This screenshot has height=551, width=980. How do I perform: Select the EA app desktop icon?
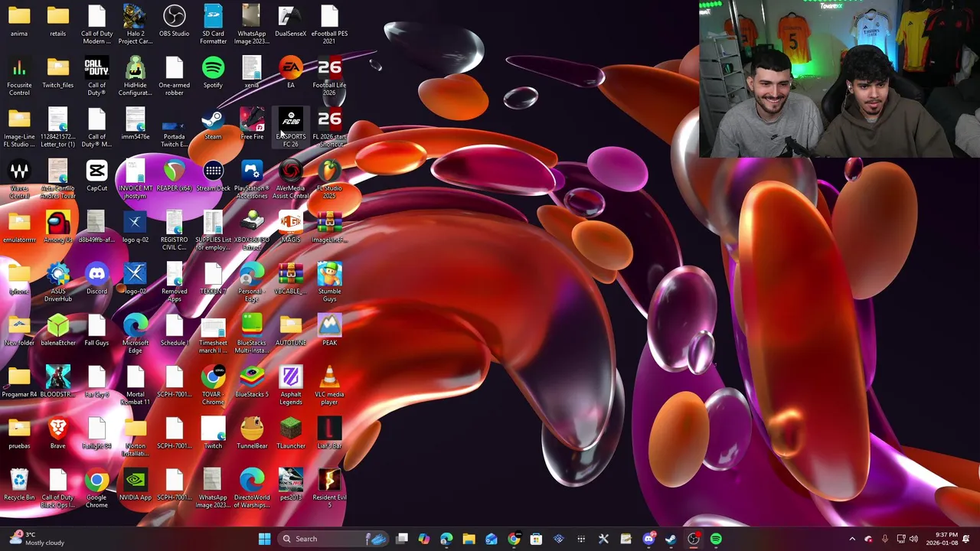(x=291, y=73)
